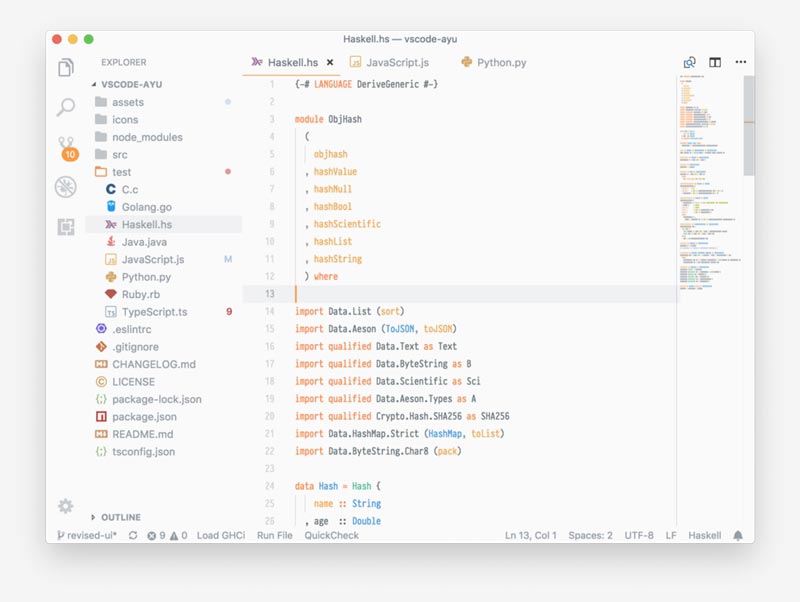Open the Manage gear icon
The height and width of the screenshot is (602, 800).
(x=66, y=506)
